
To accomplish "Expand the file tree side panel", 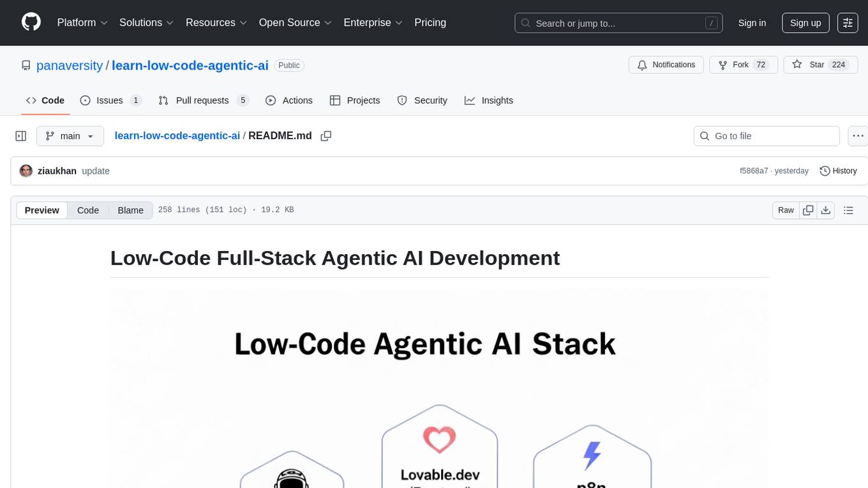I will 21,136.
